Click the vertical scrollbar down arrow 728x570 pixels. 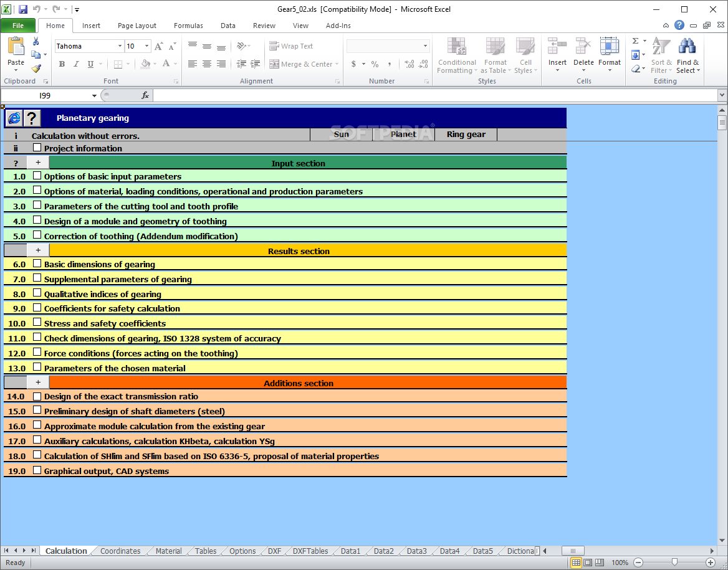point(722,540)
